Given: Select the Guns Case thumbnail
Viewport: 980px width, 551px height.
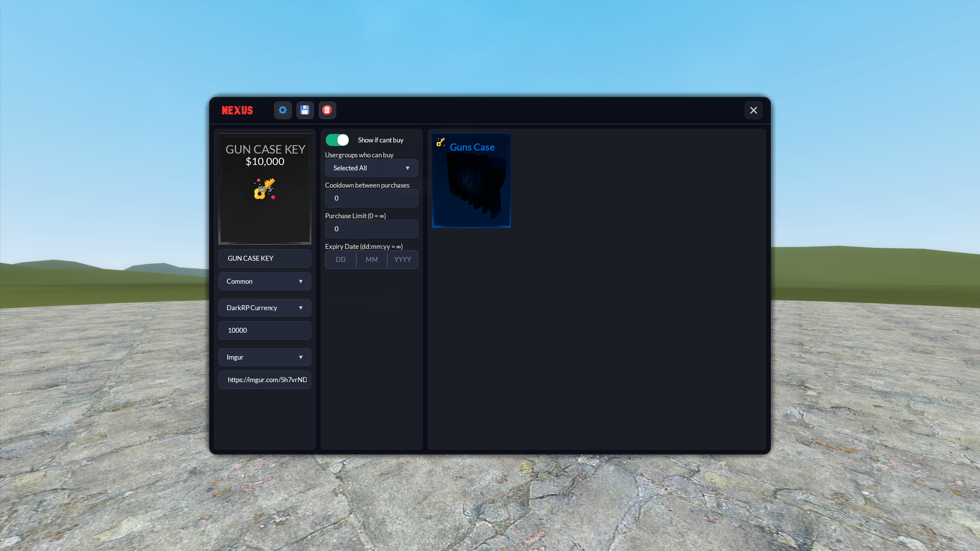Looking at the screenshot, I should tap(471, 180).
